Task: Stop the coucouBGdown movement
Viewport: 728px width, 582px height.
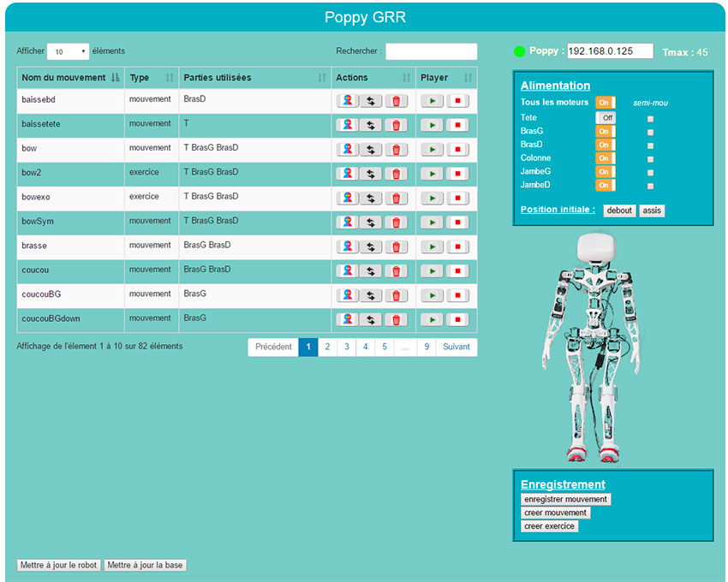Action: (457, 320)
